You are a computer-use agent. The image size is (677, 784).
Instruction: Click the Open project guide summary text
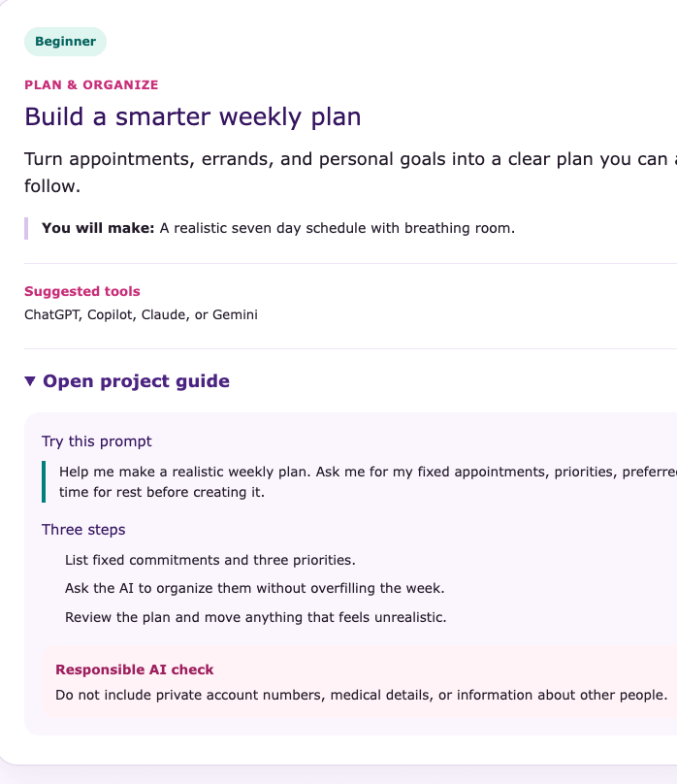[136, 381]
